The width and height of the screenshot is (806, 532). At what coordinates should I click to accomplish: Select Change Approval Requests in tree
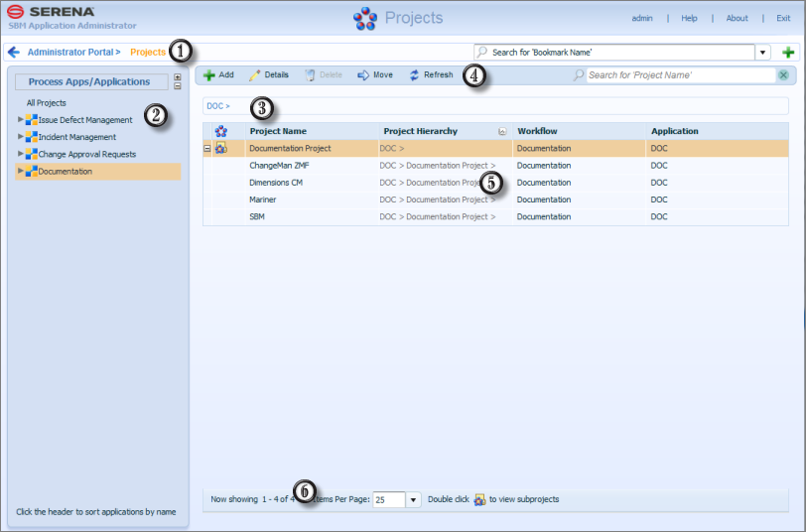[x=87, y=154]
